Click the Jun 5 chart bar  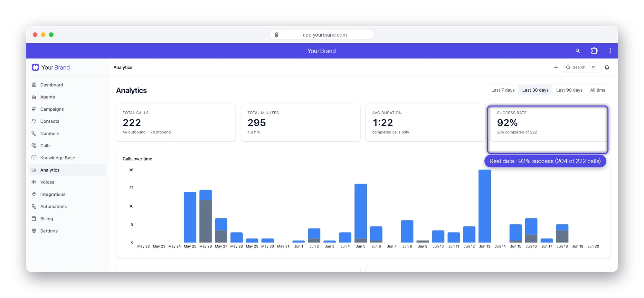tap(361, 213)
